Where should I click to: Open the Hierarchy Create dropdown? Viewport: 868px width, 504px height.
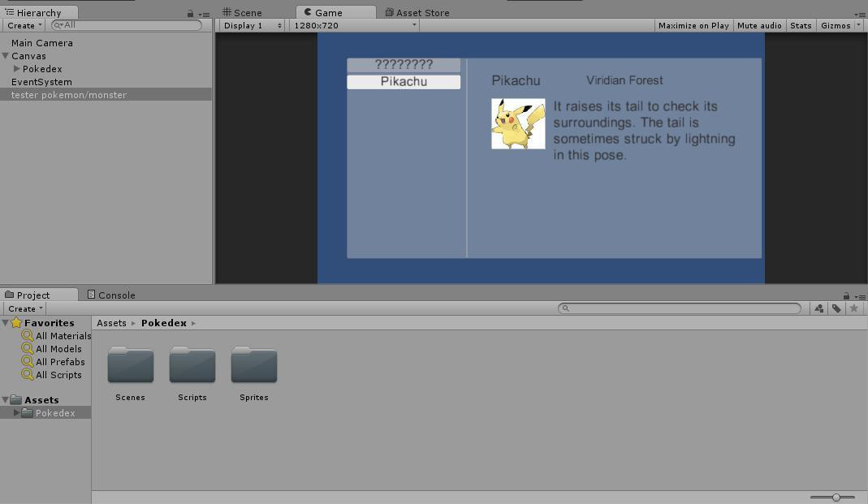pyautogui.click(x=24, y=25)
